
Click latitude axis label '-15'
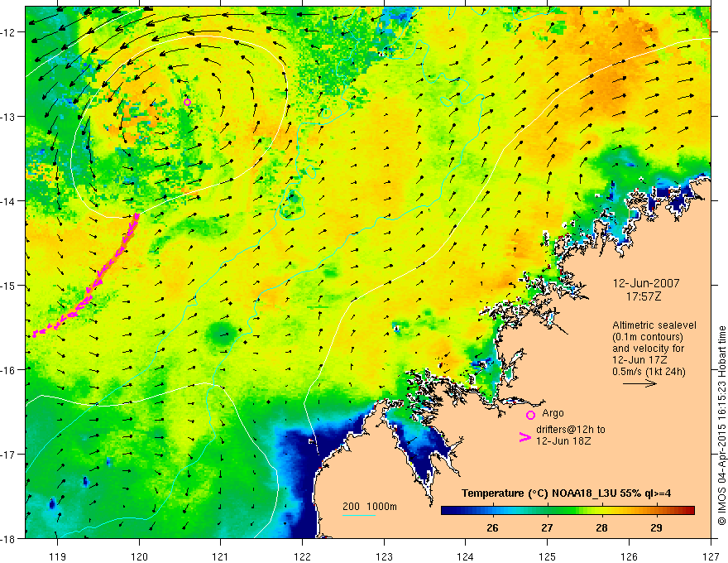9,285
